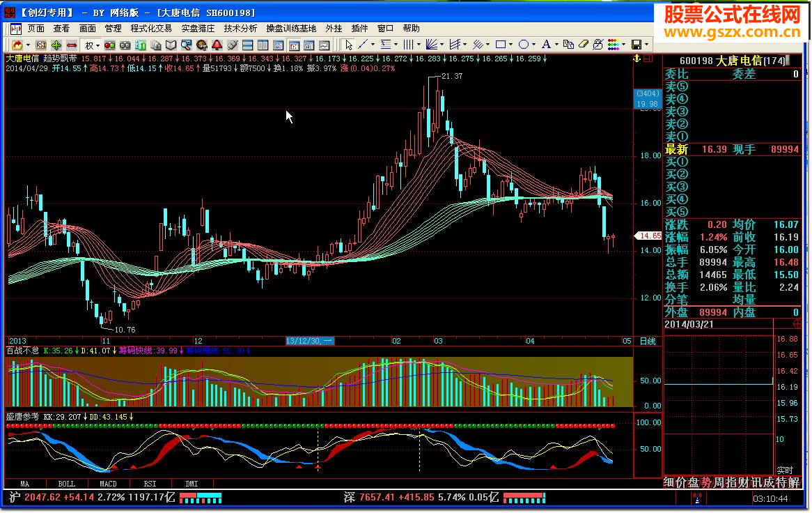The height and width of the screenshot is (513, 812).
Task: Click the magnifier search icon in toolbar
Action: (x=185, y=45)
